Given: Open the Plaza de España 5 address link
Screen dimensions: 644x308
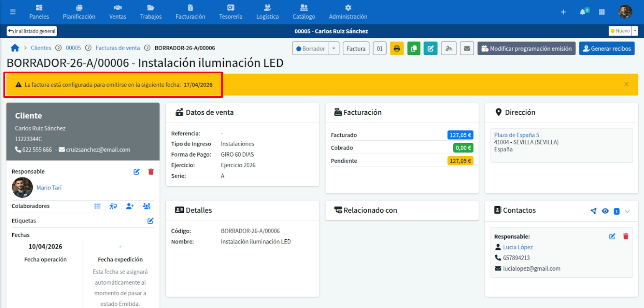Looking at the screenshot, I should [x=516, y=135].
